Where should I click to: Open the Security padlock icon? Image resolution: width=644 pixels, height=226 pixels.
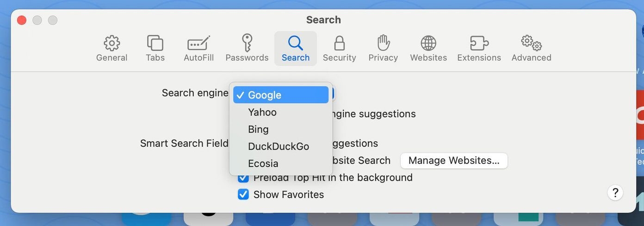(x=339, y=43)
